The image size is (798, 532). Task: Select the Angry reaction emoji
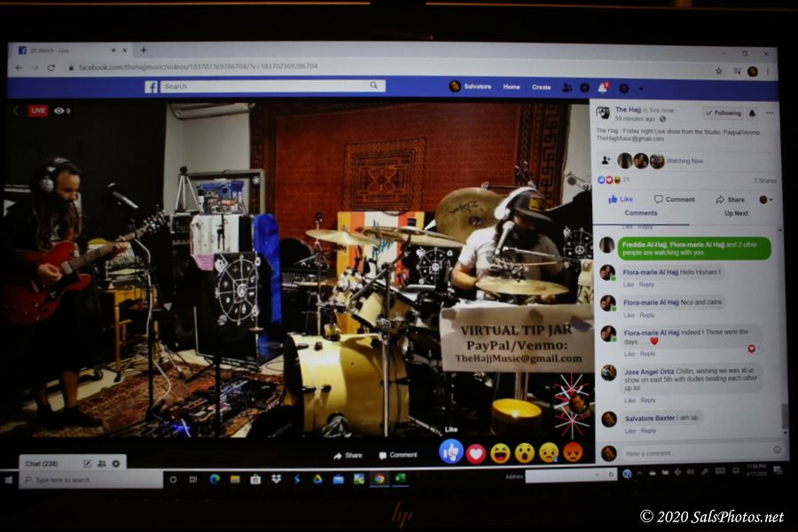click(x=573, y=453)
